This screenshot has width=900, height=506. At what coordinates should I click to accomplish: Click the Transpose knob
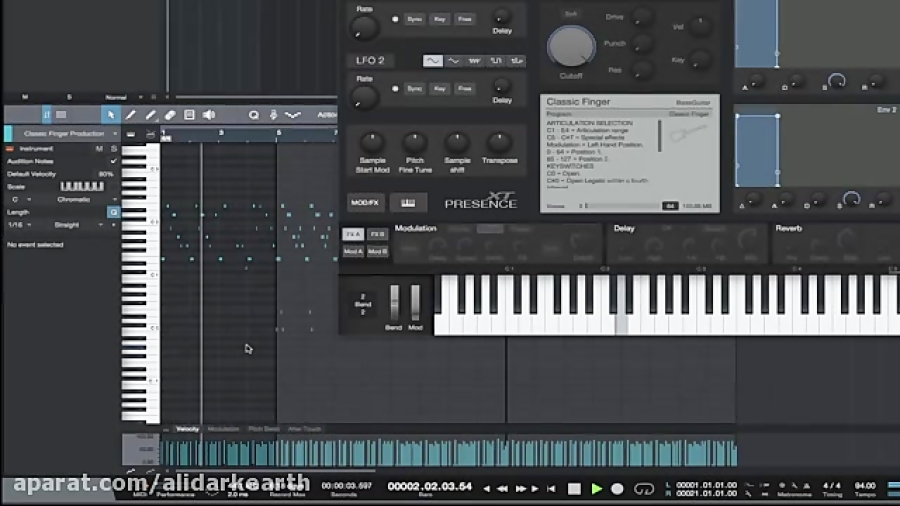pos(499,142)
